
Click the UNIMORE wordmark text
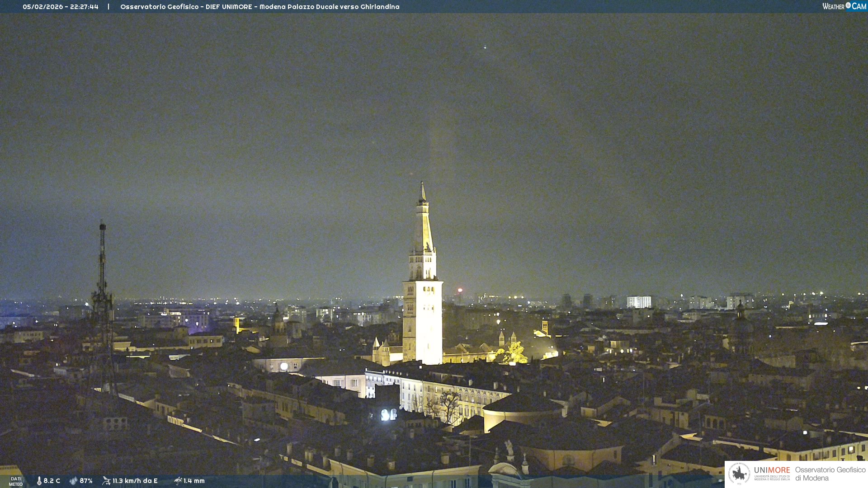(772, 470)
